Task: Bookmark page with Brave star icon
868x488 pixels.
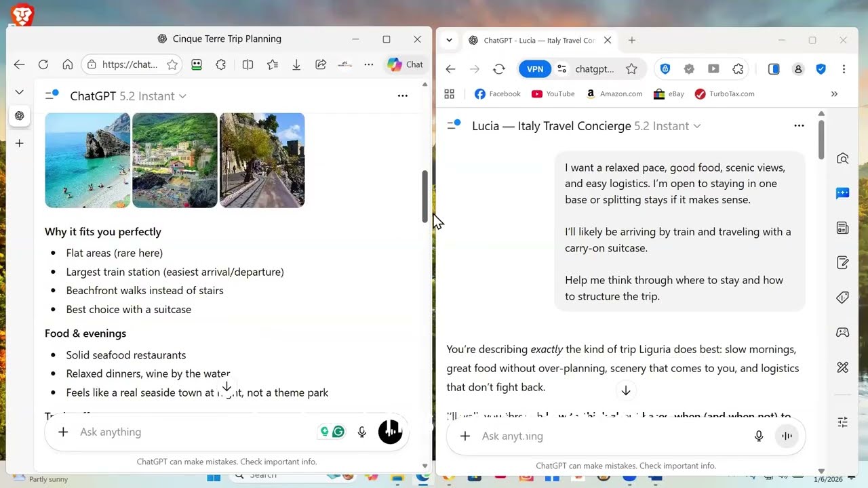Action: pos(631,69)
